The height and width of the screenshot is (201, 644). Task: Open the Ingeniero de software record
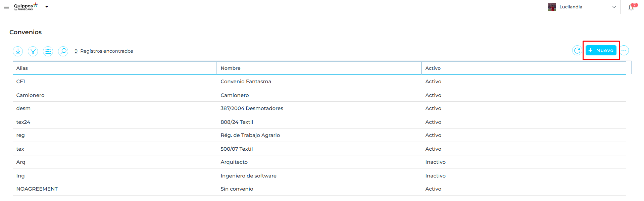pos(248,175)
